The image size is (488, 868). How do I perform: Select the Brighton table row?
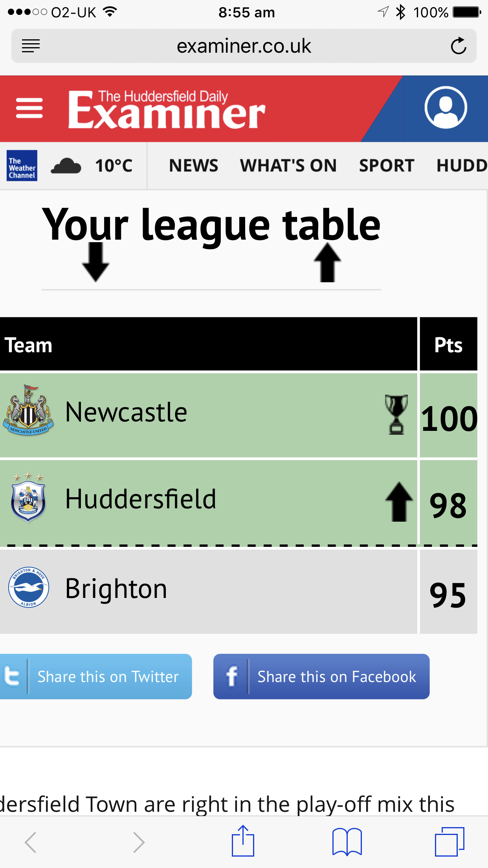point(238,591)
